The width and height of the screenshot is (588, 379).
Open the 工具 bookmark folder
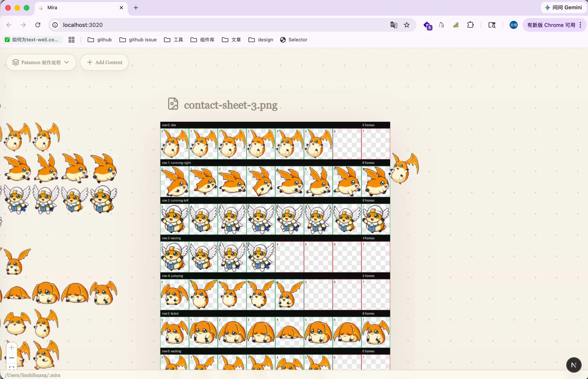173,40
